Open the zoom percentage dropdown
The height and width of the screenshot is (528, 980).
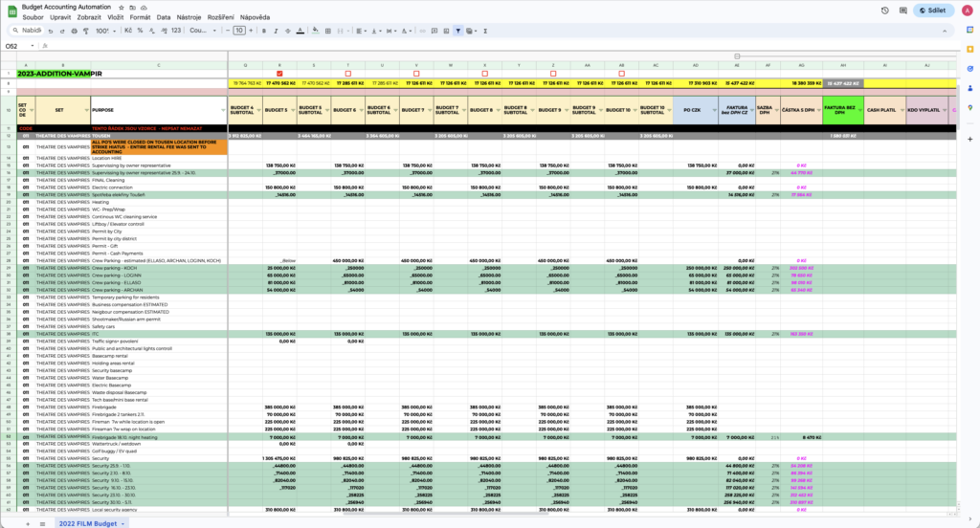click(x=102, y=31)
